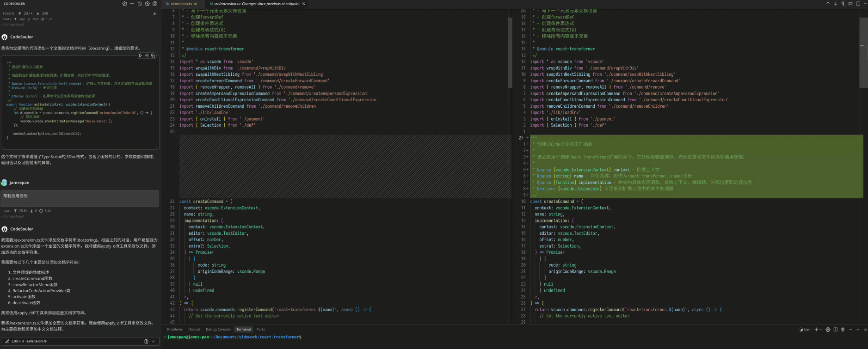Run the code snippet using play icon

click(x=141, y=56)
